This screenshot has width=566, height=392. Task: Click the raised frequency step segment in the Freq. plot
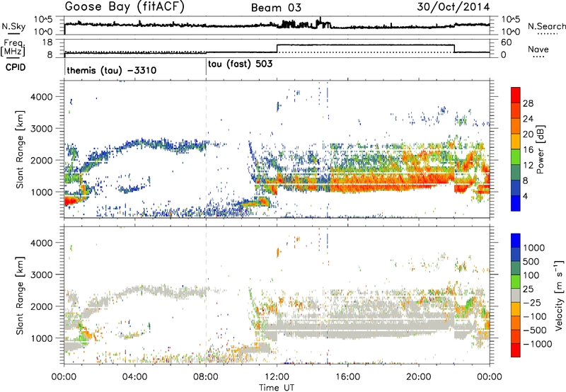(365, 45)
